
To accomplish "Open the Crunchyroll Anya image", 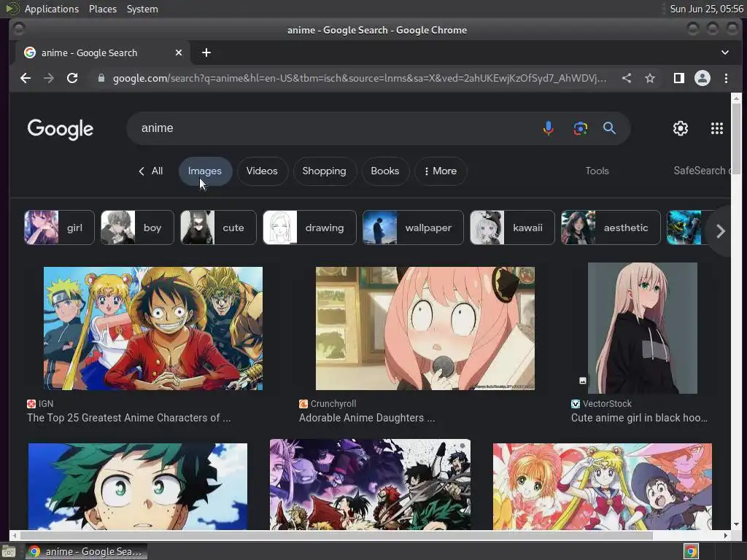I will tap(425, 329).
